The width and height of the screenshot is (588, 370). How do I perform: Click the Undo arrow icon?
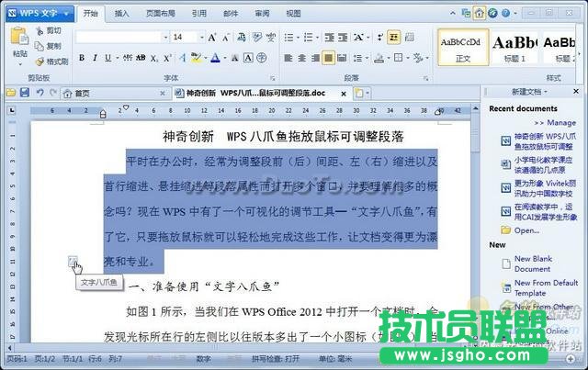pos(40,93)
